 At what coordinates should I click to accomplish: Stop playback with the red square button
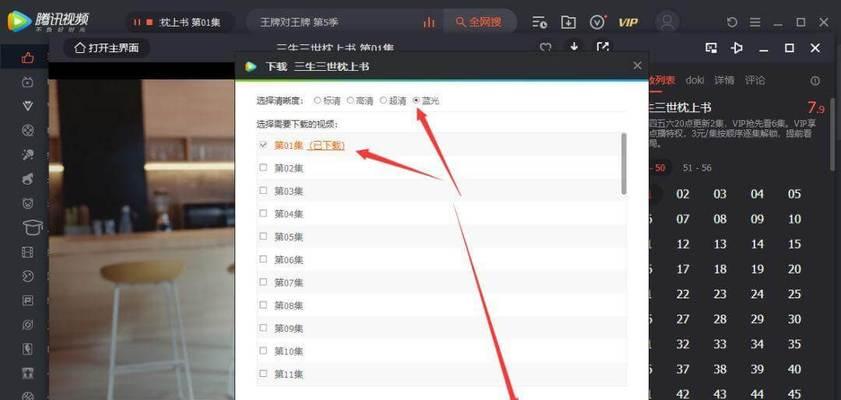pyautogui.click(x=150, y=23)
